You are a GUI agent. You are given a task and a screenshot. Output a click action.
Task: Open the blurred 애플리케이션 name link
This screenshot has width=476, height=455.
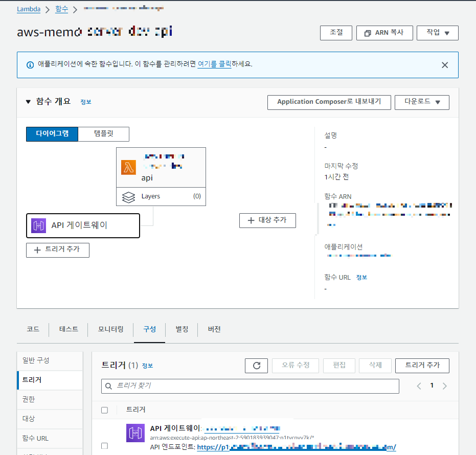tap(359, 256)
